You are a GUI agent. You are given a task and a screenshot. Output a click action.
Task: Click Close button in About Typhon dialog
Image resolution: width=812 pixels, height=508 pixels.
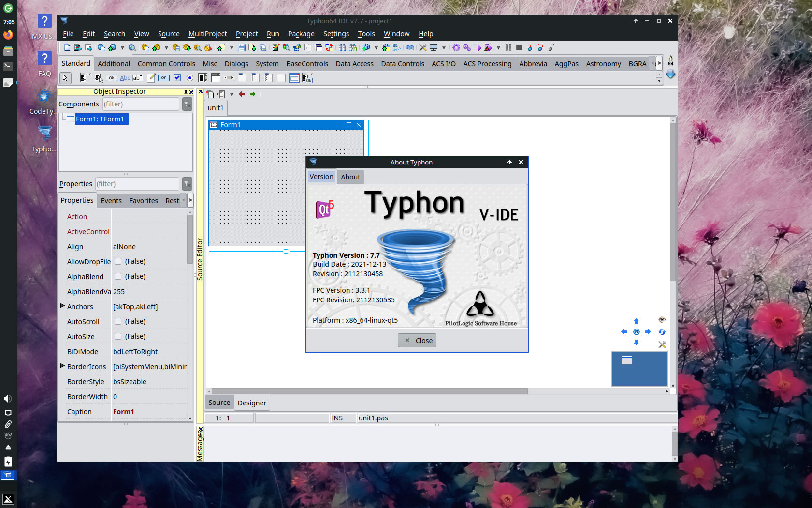click(417, 341)
